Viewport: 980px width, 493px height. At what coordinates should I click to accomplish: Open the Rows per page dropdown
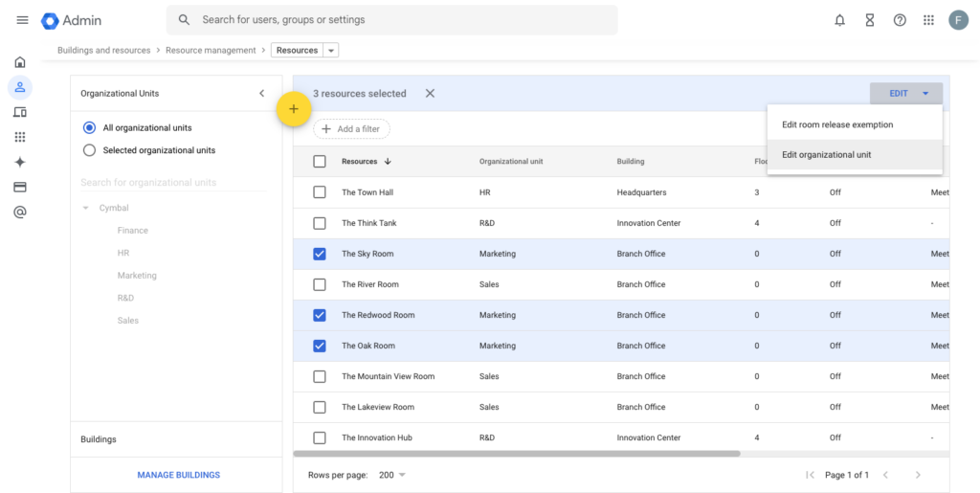point(392,475)
